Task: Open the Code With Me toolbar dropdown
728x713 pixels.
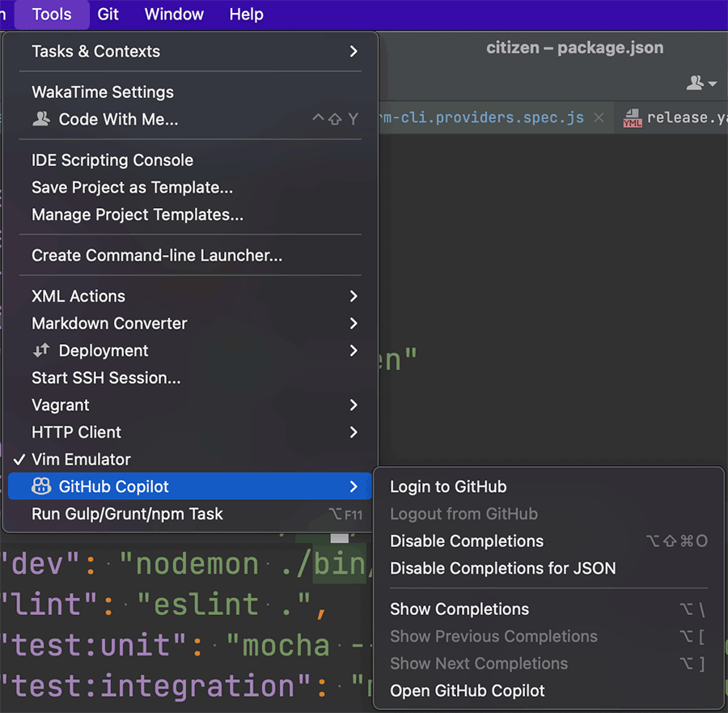Action: tap(701, 83)
